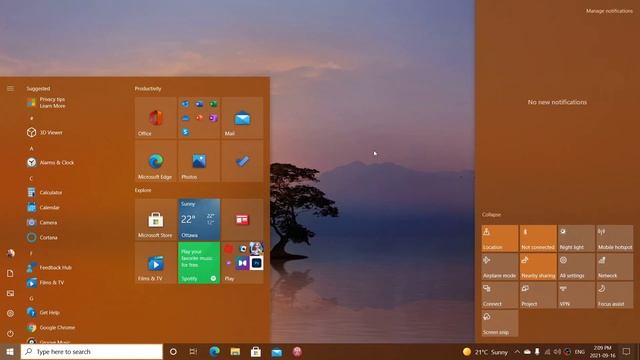Image resolution: width=640 pixels, height=360 pixels.
Task: Open the Films & TV tile
Action: tap(156, 263)
